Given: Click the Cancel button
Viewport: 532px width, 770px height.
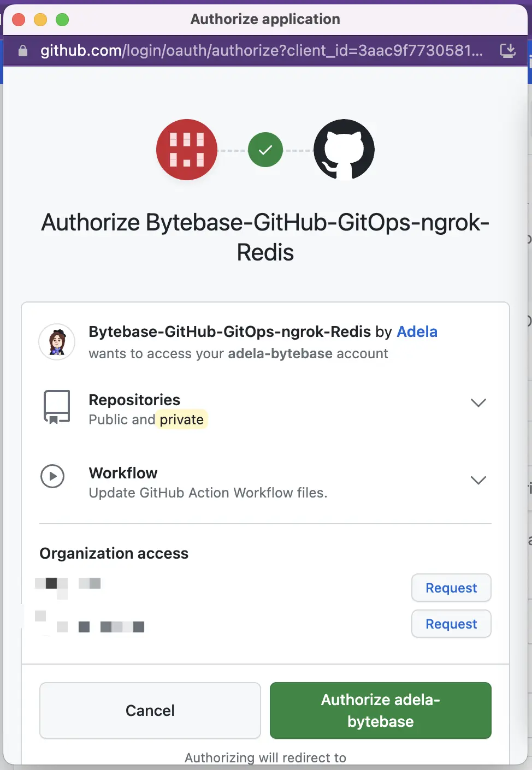Looking at the screenshot, I should [150, 710].
